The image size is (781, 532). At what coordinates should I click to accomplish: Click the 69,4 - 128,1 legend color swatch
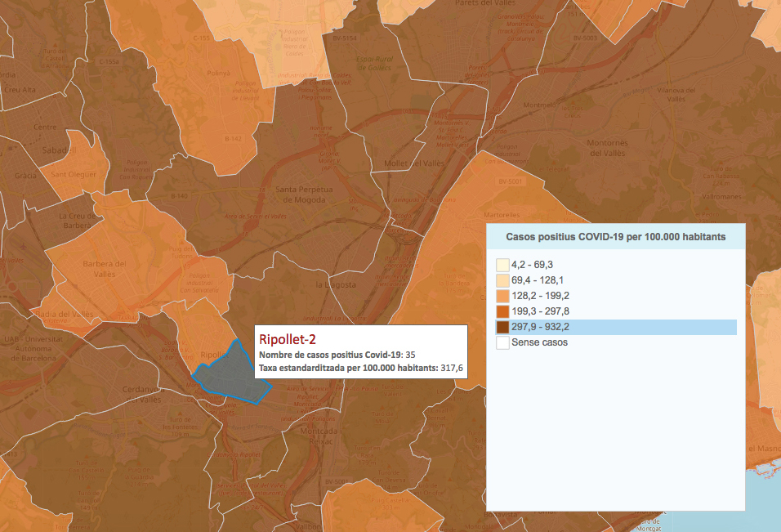point(502,281)
